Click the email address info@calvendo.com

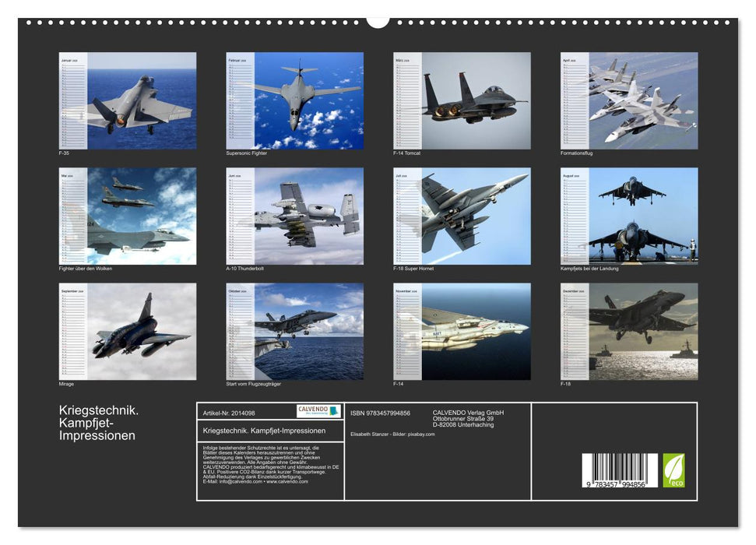coord(238,482)
